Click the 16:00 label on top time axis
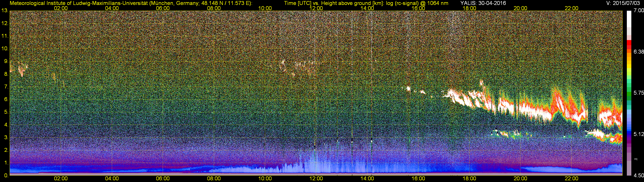The image size is (644, 182). click(x=418, y=8)
